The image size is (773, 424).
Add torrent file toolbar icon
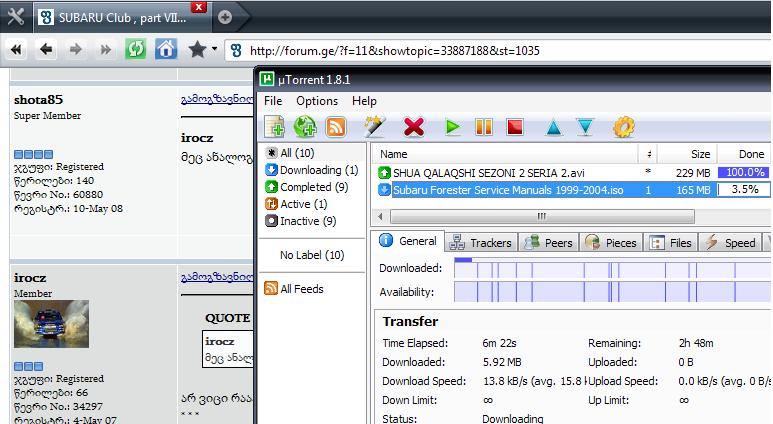coord(275,127)
